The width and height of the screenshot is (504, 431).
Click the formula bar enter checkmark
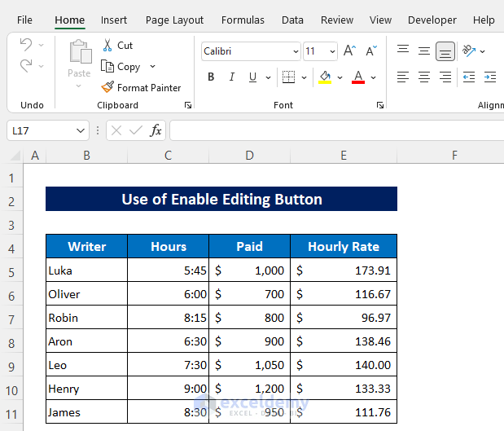pos(136,130)
